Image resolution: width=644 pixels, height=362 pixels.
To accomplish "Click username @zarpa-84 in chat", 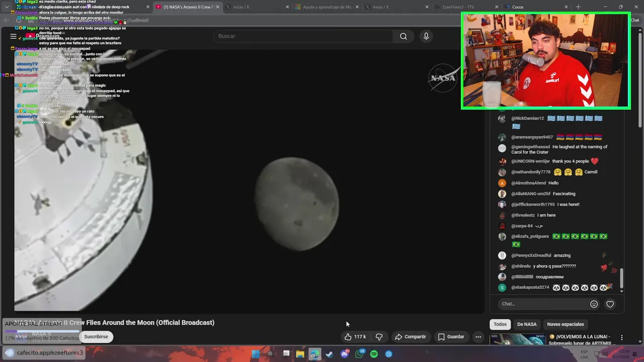I will (x=522, y=226).
